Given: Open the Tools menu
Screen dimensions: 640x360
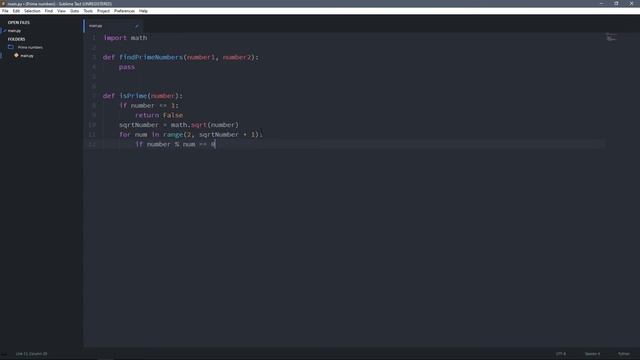Looking at the screenshot, I should pos(88,11).
